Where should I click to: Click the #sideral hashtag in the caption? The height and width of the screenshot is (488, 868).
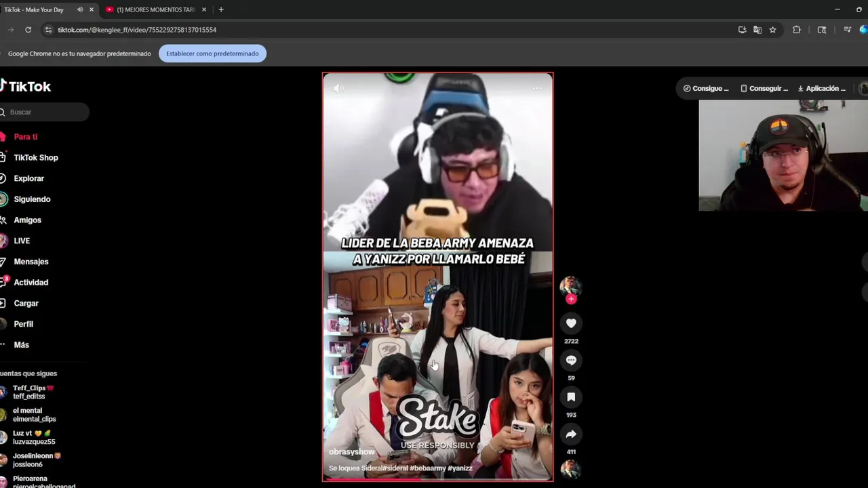click(x=395, y=468)
